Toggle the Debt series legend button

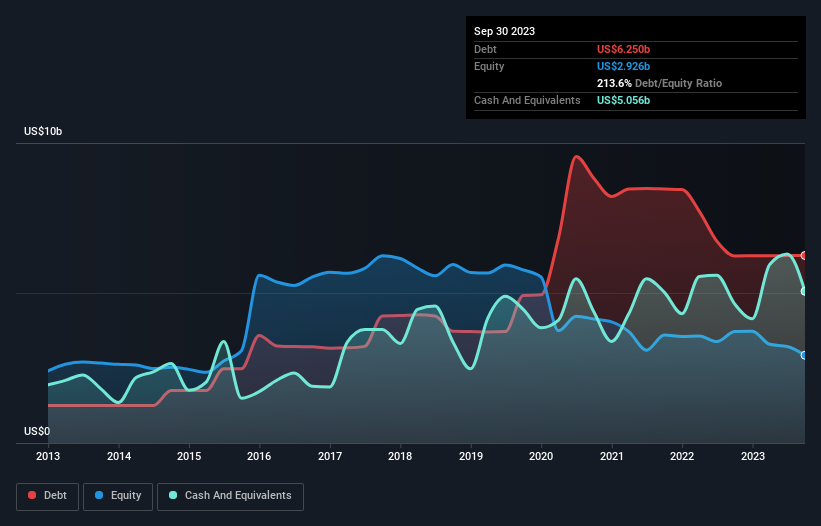tap(48, 496)
